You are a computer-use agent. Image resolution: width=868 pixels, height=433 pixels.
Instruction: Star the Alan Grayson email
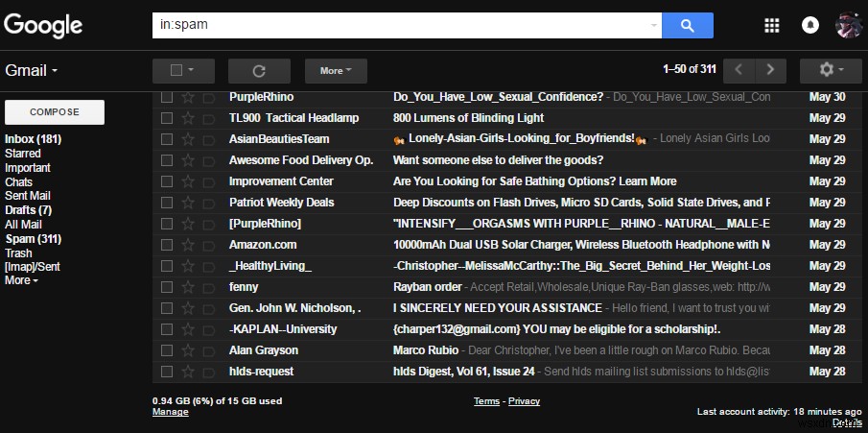pos(188,349)
